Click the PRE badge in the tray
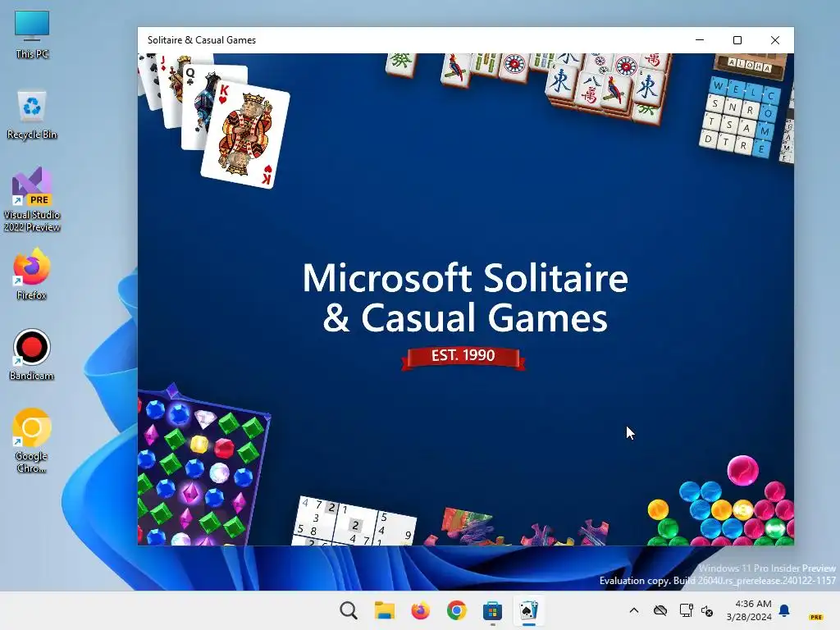The image size is (840, 630). [x=816, y=617]
